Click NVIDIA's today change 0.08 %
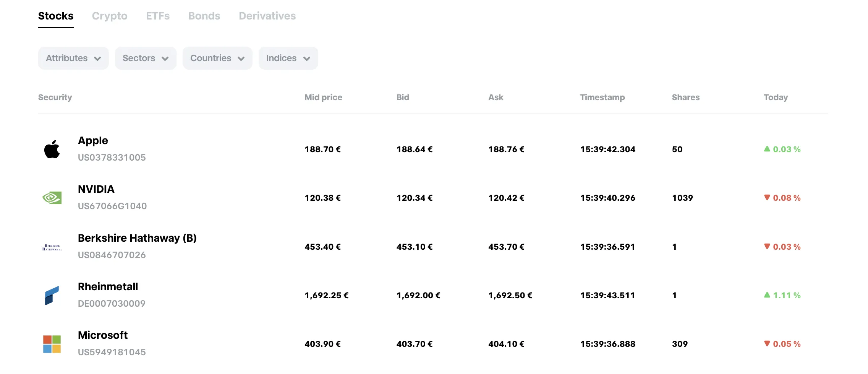The height and width of the screenshot is (374, 868). tap(787, 198)
